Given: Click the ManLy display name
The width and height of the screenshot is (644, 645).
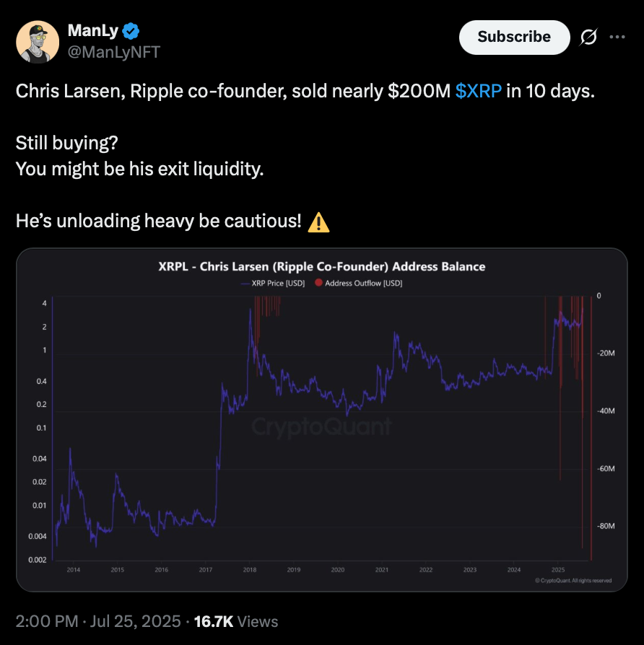Looking at the screenshot, I should [92, 31].
